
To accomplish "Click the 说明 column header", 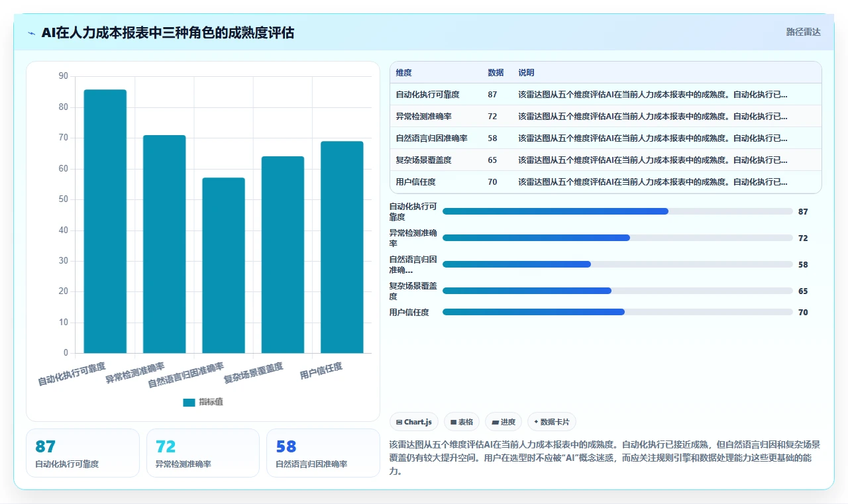I will click(x=526, y=73).
